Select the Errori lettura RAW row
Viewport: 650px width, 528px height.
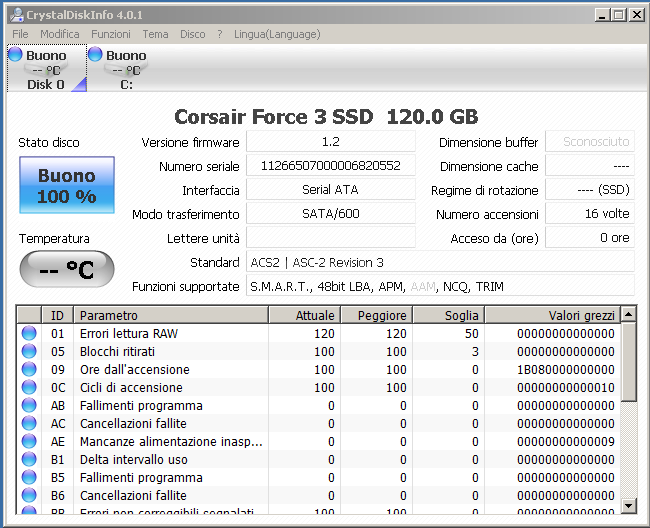click(319, 333)
